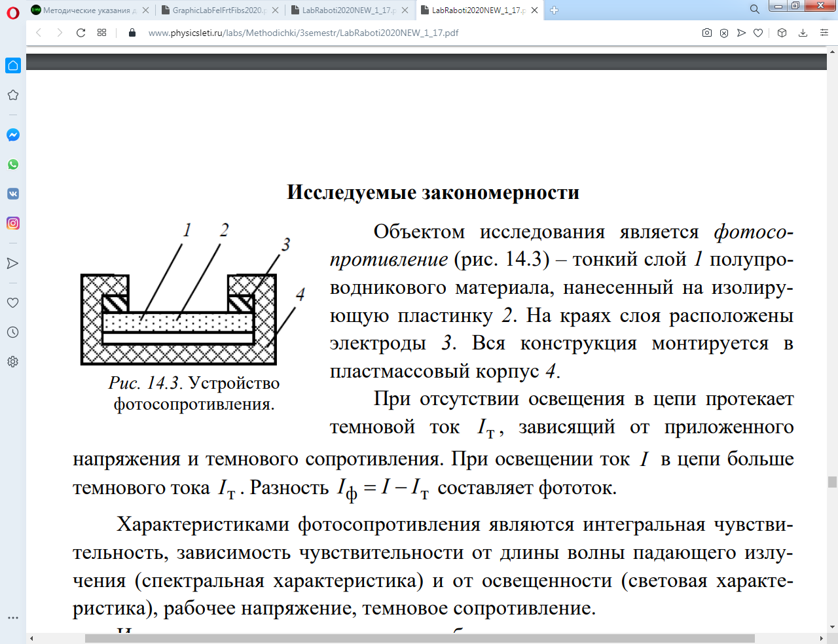Open the WhatsApp sidebar panel

(x=12, y=164)
